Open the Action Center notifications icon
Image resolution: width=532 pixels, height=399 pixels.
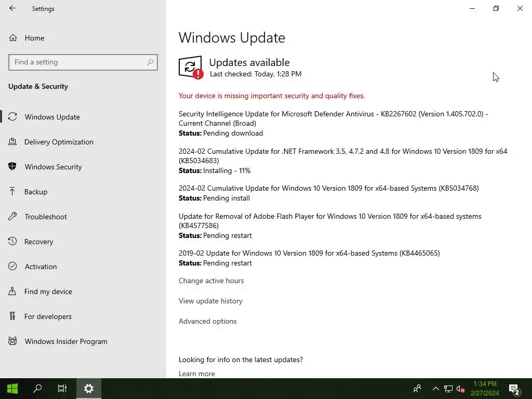(514, 389)
